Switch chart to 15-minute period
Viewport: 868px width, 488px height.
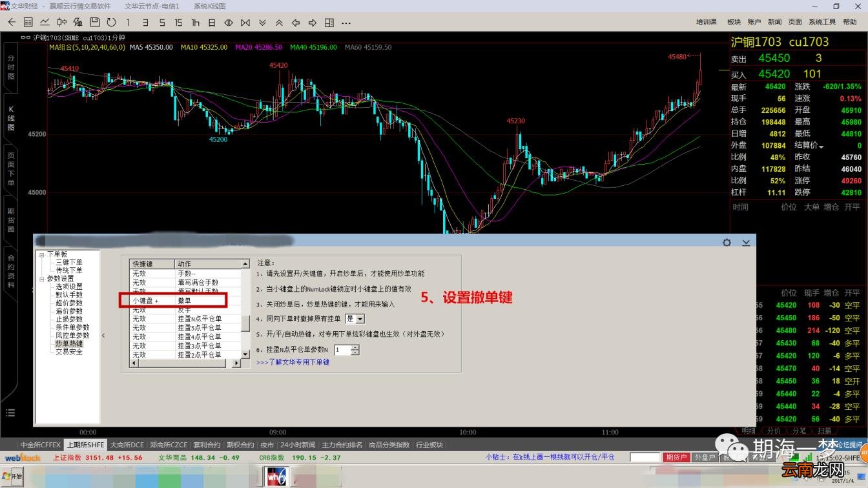pyautogui.click(x=178, y=22)
